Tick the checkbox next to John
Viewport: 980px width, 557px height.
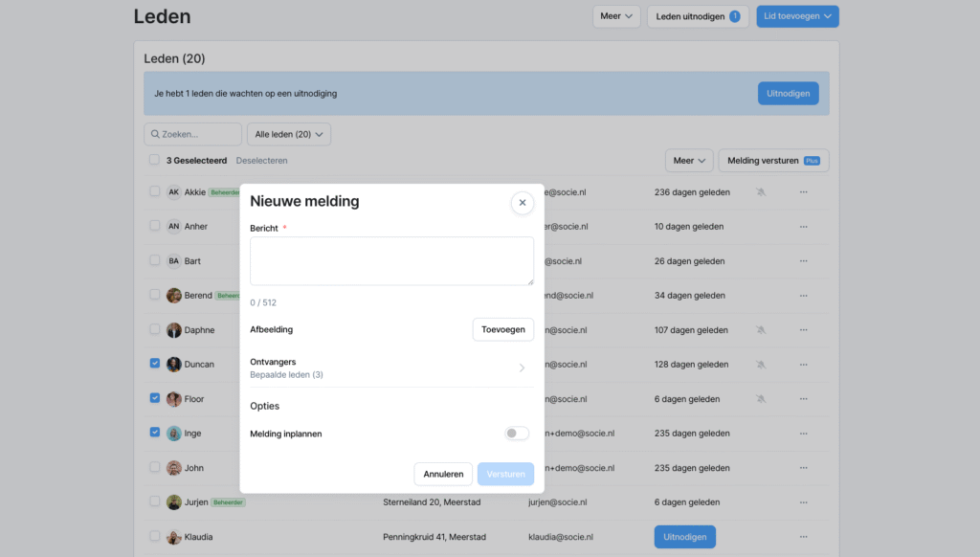click(155, 467)
